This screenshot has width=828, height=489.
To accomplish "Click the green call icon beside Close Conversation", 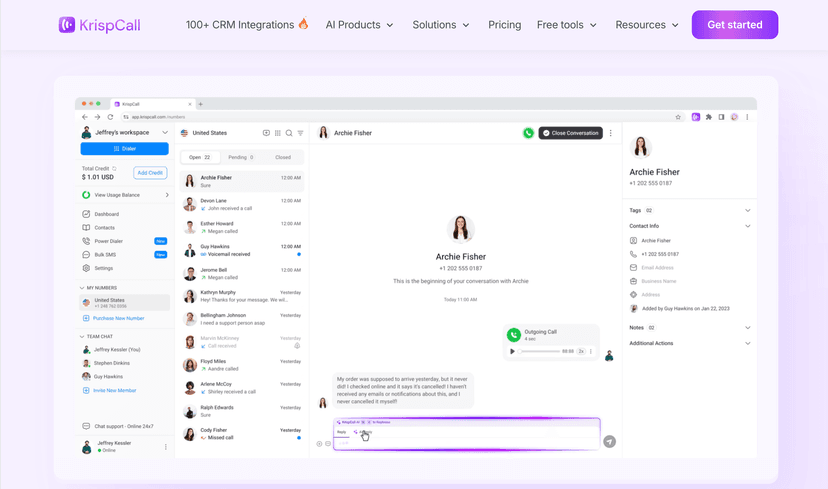I will [x=528, y=133].
